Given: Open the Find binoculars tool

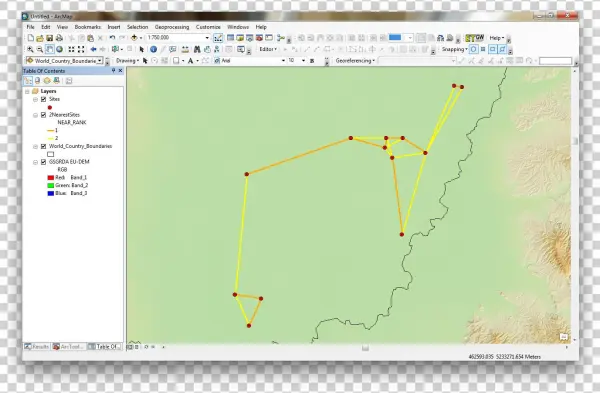Looking at the screenshot, I should [197, 49].
